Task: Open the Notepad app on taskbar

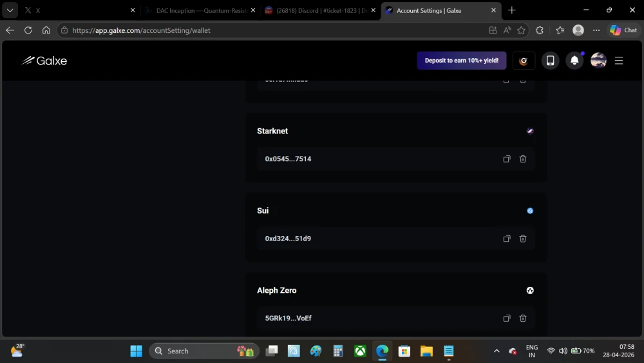Action: (449, 351)
